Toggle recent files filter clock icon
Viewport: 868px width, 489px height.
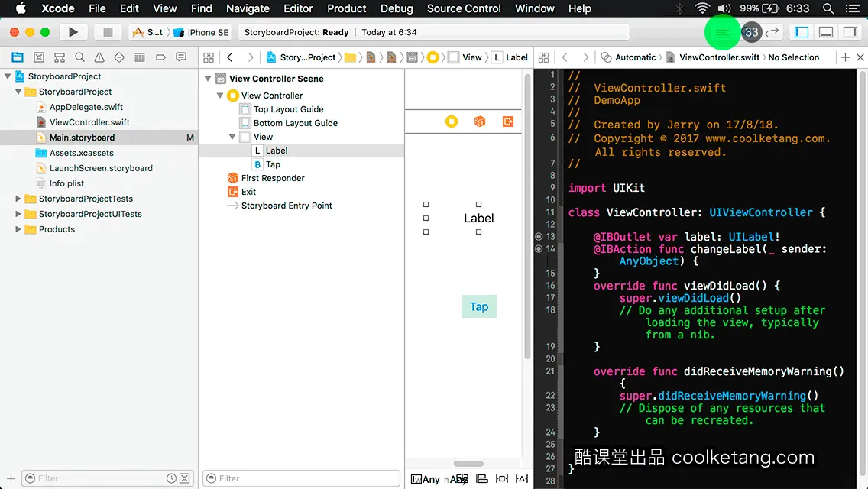[x=172, y=478]
